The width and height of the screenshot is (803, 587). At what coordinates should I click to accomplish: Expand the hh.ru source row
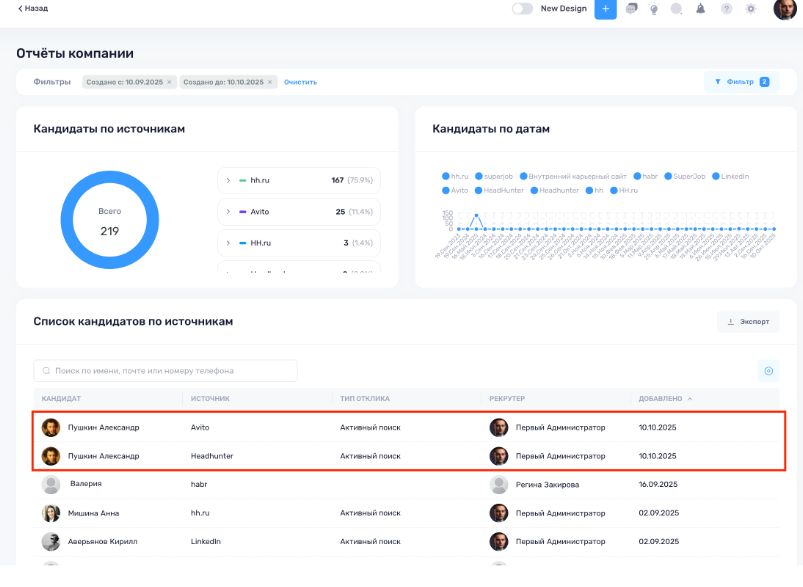228,180
